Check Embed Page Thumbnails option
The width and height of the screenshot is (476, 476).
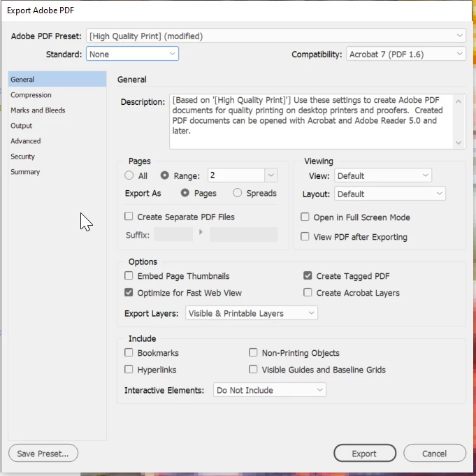(x=129, y=275)
